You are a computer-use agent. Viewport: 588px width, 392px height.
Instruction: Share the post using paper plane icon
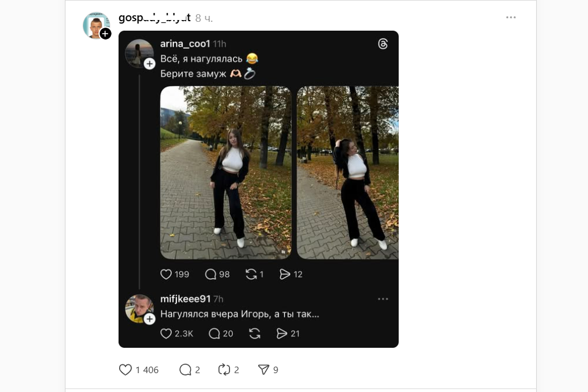pyautogui.click(x=264, y=370)
